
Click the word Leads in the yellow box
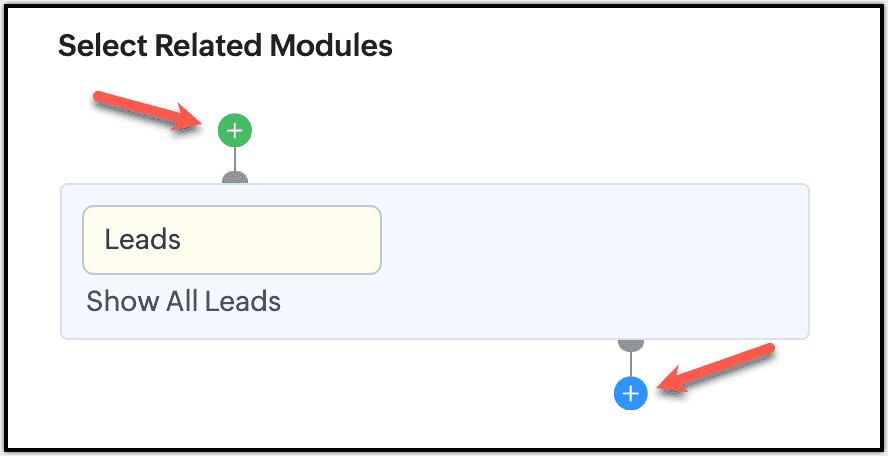(x=142, y=240)
